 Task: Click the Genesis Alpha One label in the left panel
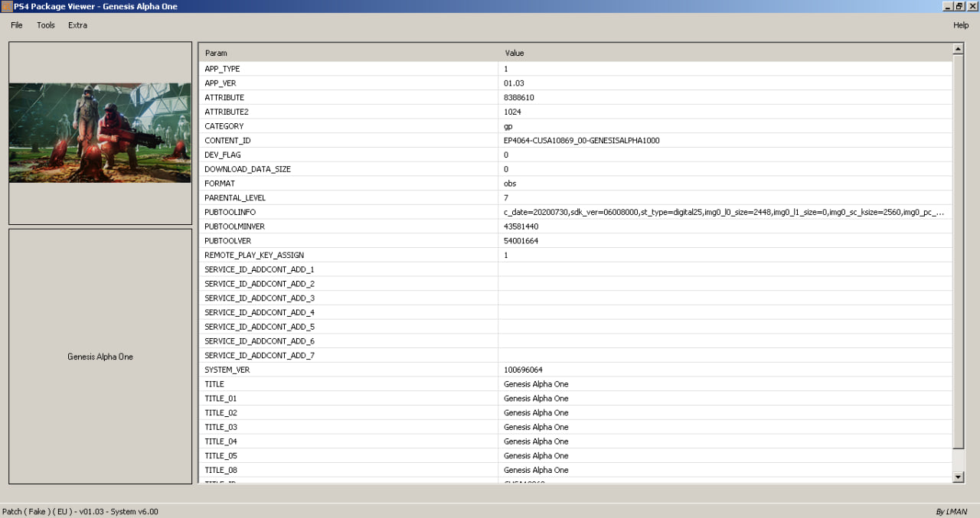pyautogui.click(x=100, y=357)
